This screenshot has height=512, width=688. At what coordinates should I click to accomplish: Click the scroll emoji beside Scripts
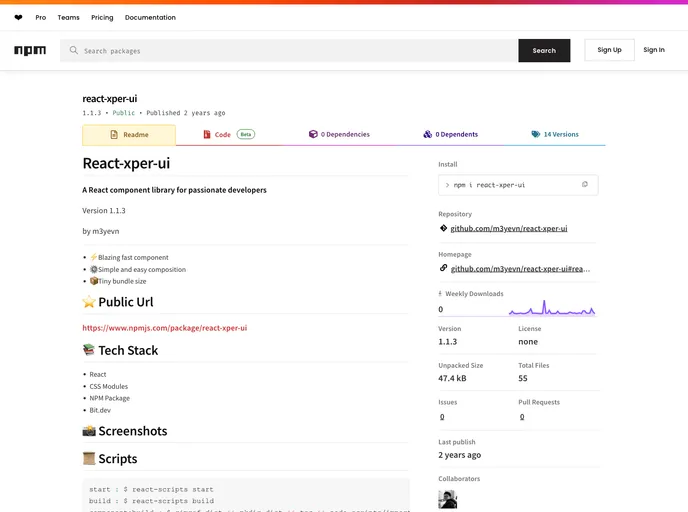tap(89, 458)
